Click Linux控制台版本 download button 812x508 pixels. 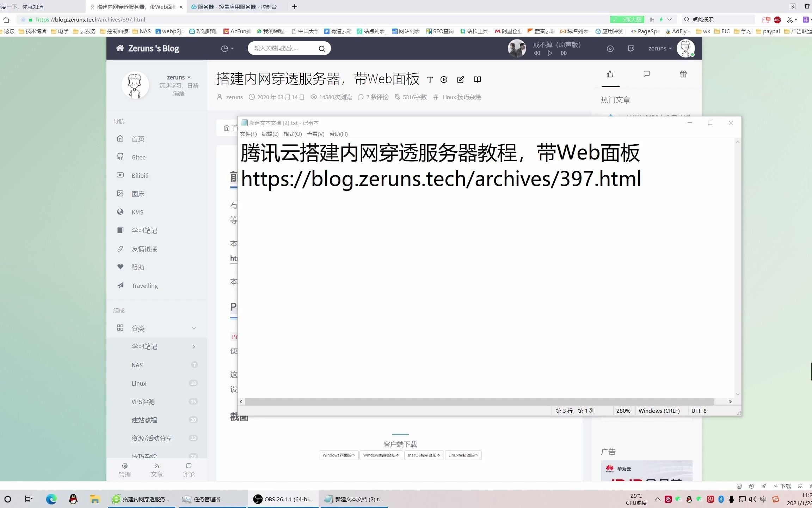tap(463, 455)
